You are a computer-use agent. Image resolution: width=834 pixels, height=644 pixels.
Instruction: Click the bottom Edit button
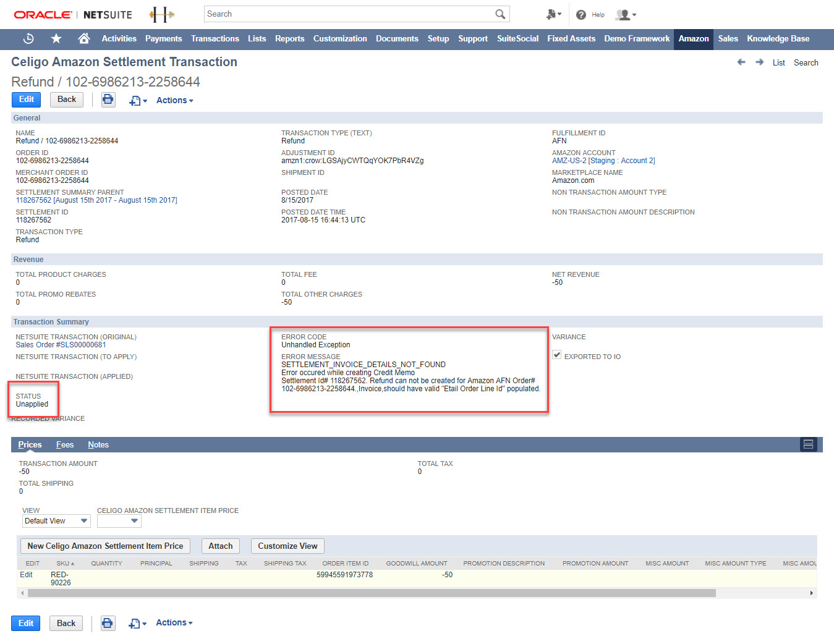(26, 623)
